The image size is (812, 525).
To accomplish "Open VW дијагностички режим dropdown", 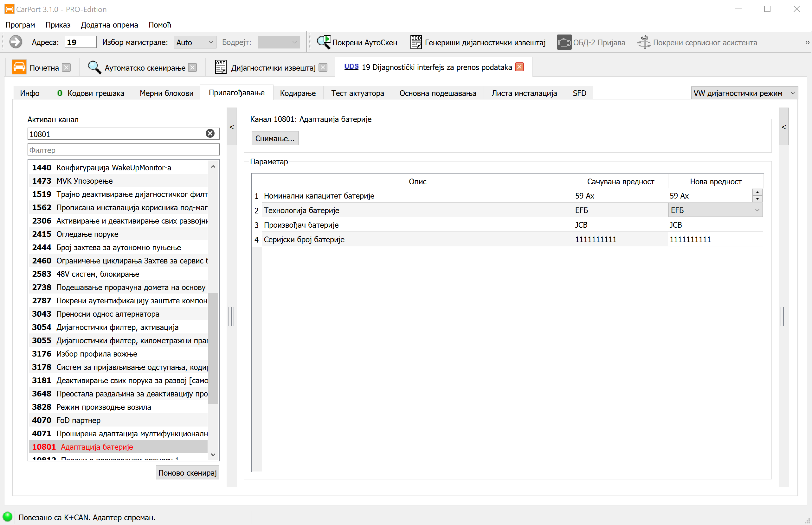I will [x=793, y=93].
